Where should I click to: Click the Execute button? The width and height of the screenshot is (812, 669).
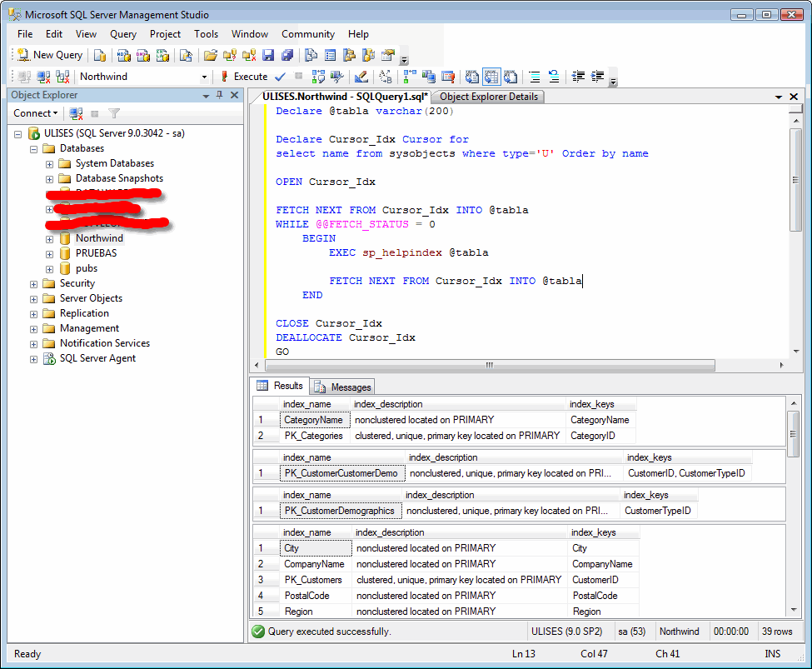point(244,77)
